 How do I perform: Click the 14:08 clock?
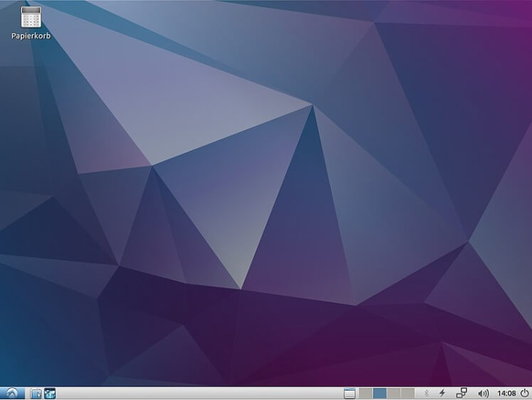506,394
